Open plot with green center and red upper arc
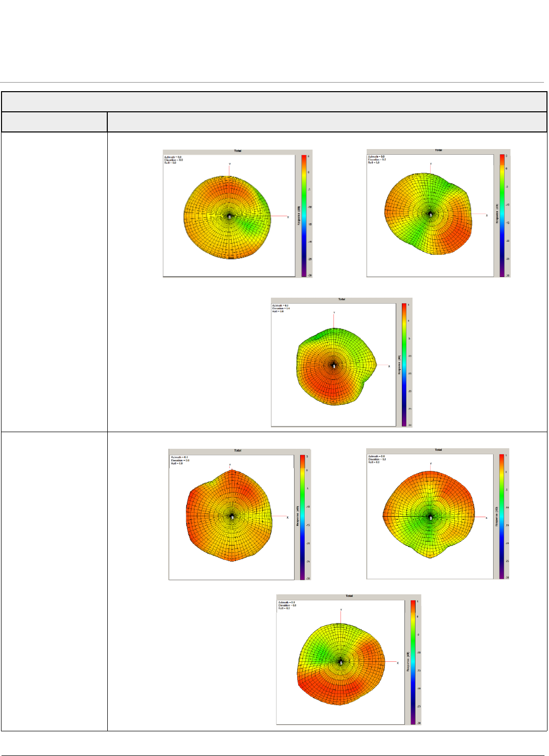Viewport: 549px width, 756px height. 438,514
